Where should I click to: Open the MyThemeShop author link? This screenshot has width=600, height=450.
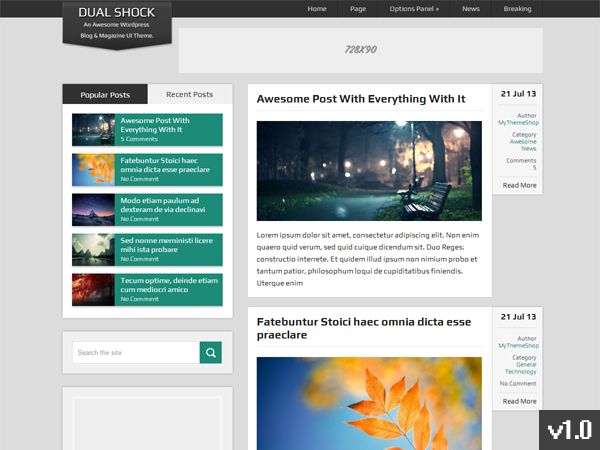tap(517, 122)
